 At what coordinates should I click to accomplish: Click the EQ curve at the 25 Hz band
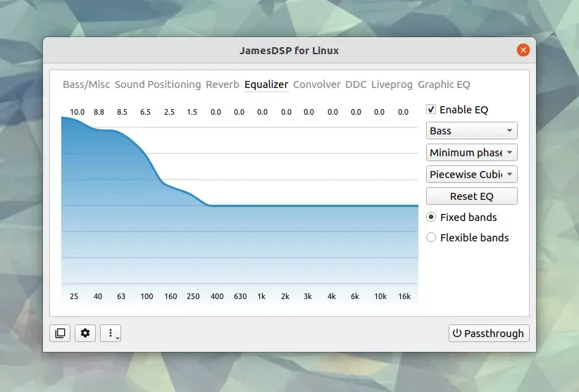74,119
